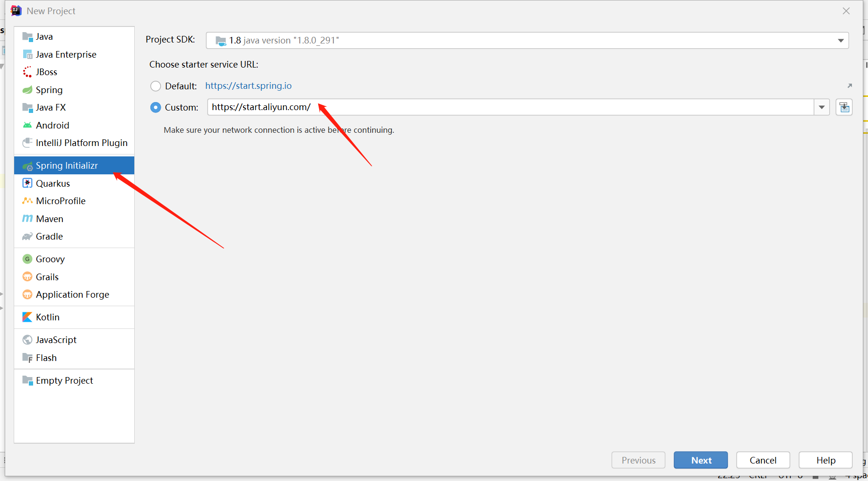Click the Quarkus icon
The image size is (868, 481).
coord(27,183)
